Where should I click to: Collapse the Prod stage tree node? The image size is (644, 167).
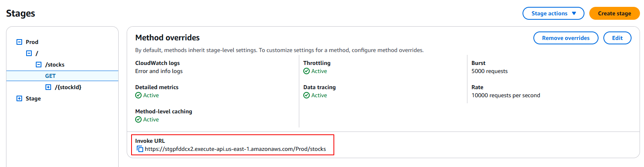[x=19, y=42]
